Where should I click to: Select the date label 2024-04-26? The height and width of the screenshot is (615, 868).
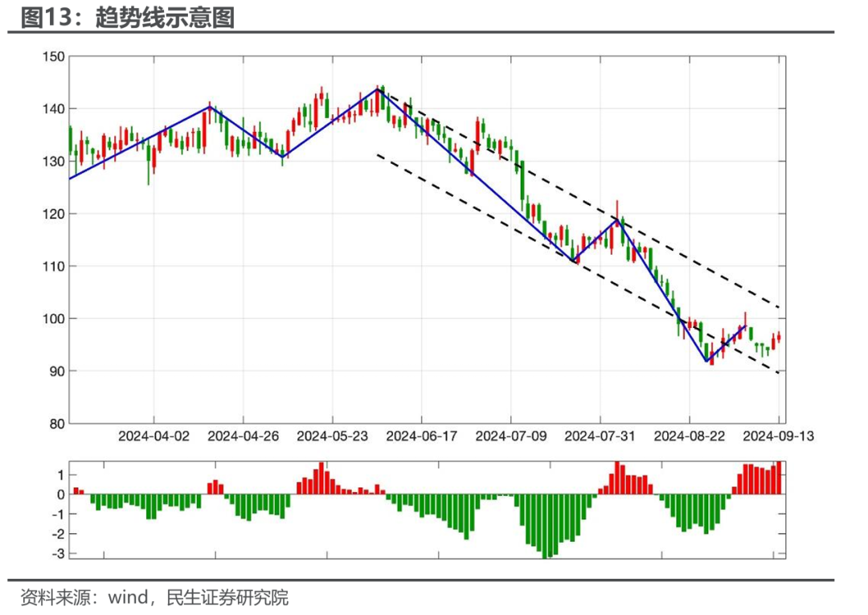pyautogui.click(x=243, y=437)
